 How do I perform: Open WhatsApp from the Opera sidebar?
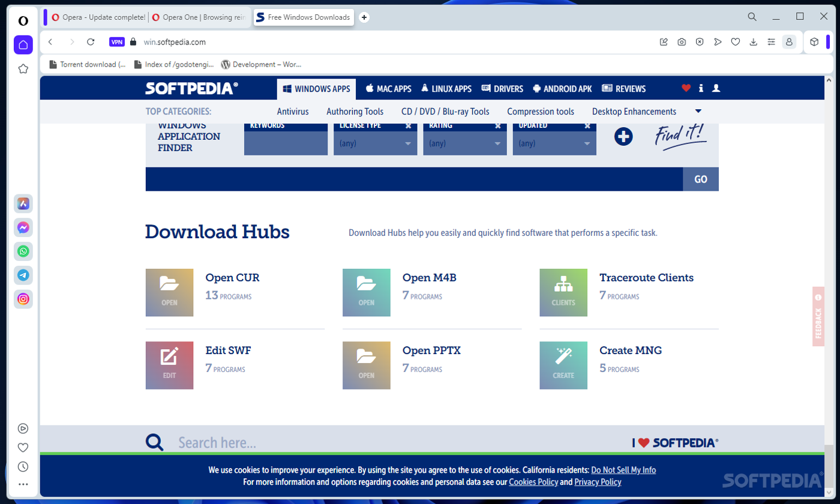pos(23,251)
